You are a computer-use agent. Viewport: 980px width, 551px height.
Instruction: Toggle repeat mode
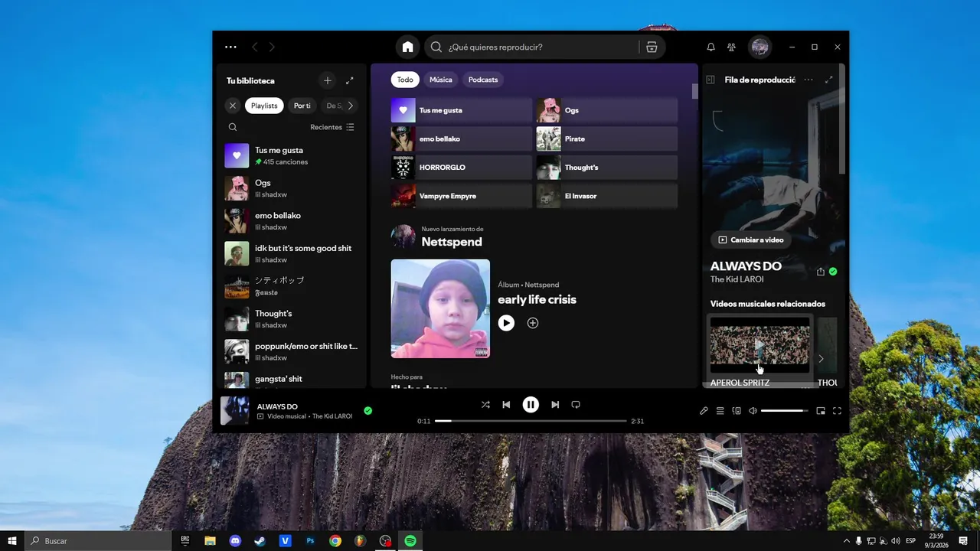[576, 404]
